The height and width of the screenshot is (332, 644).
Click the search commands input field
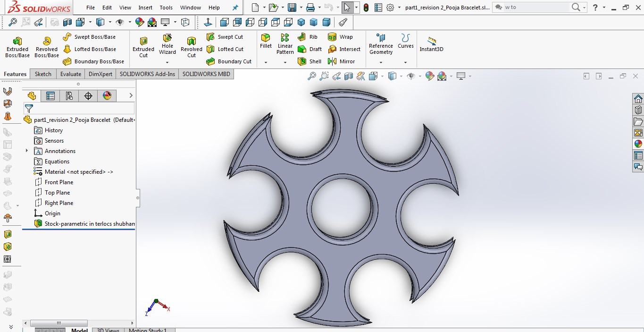(536, 8)
